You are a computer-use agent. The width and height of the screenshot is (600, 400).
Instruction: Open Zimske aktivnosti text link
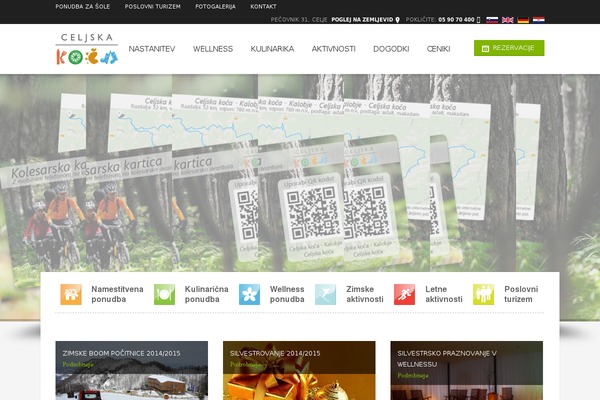pos(365,294)
